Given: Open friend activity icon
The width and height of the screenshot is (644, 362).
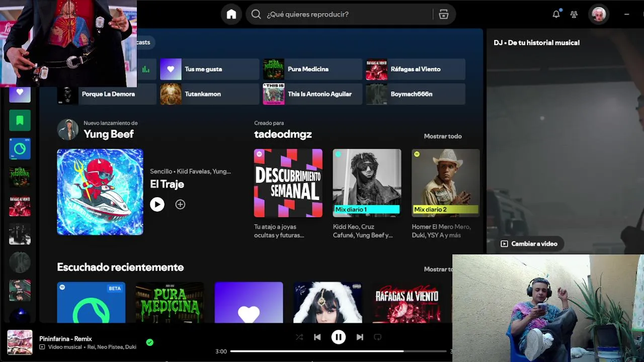Looking at the screenshot, I should 574,14.
